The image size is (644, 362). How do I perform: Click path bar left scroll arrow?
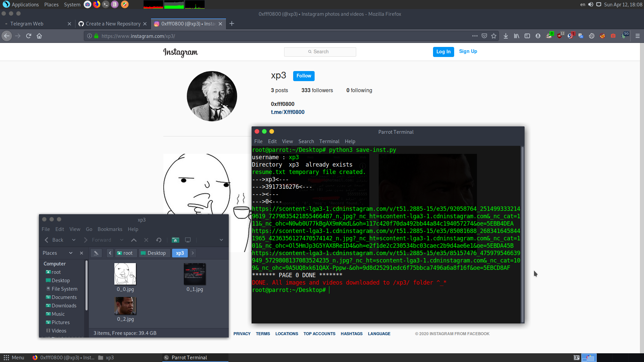point(110,253)
